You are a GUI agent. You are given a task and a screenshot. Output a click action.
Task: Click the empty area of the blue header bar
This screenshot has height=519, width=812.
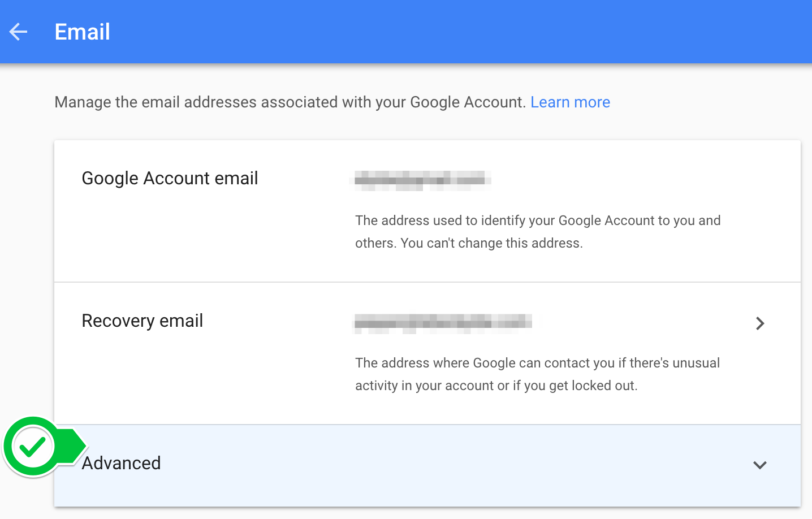coord(452,32)
